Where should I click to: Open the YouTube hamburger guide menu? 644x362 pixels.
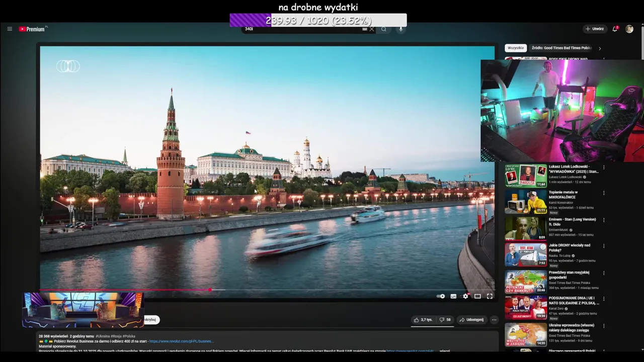pos(10,29)
